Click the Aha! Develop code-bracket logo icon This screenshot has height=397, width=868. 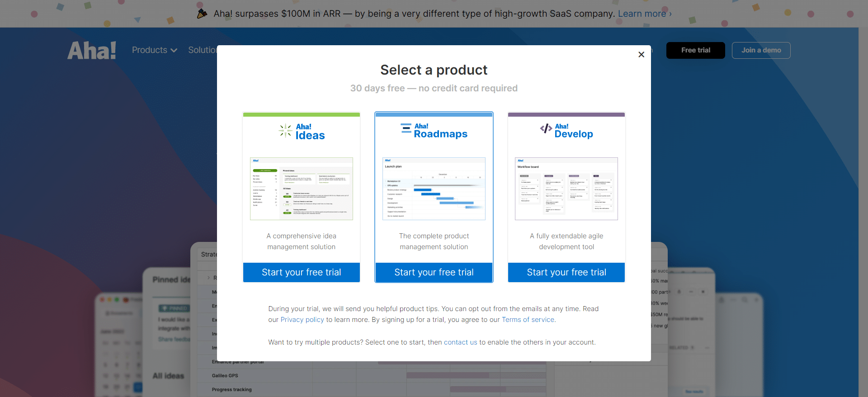click(x=546, y=128)
